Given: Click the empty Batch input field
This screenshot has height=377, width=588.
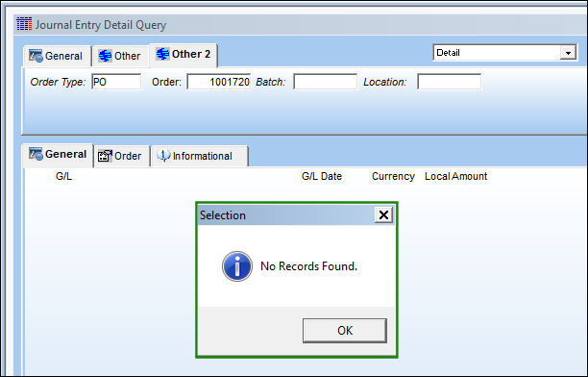Looking at the screenshot, I should [325, 82].
